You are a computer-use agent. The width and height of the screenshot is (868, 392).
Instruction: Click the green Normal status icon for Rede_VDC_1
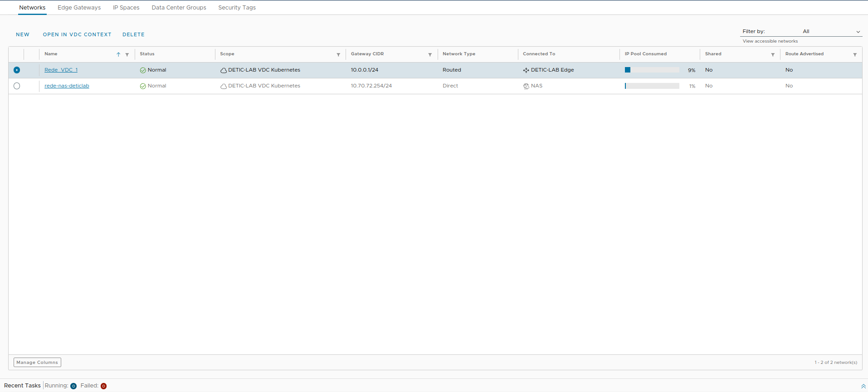(x=143, y=70)
